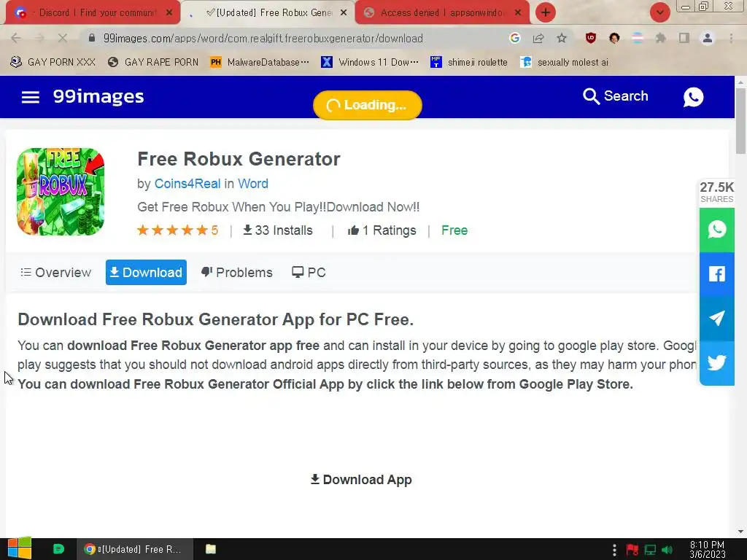Open the shimeji roulette bookmark

click(x=469, y=62)
